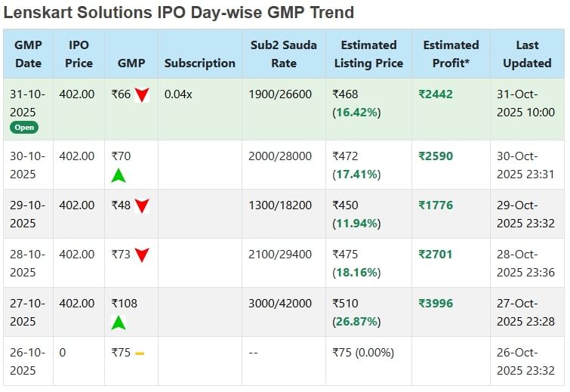
Task: Click the Estimated Listing Price column header
Action: [368, 54]
